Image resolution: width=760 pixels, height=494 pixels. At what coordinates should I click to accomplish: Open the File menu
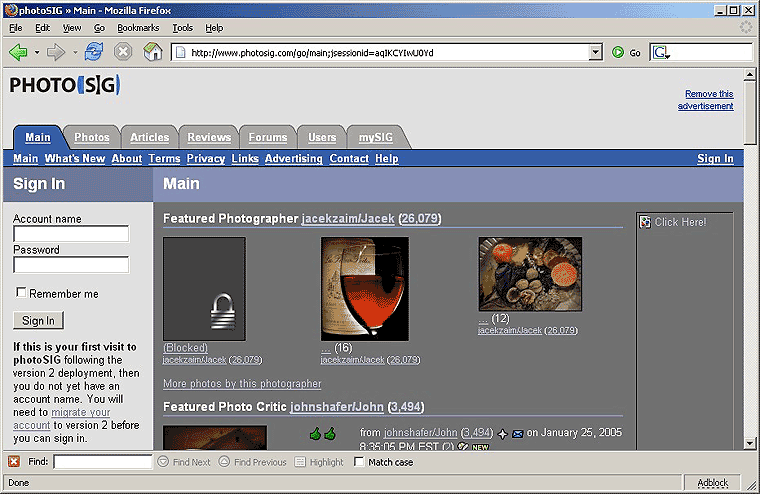tap(16, 28)
